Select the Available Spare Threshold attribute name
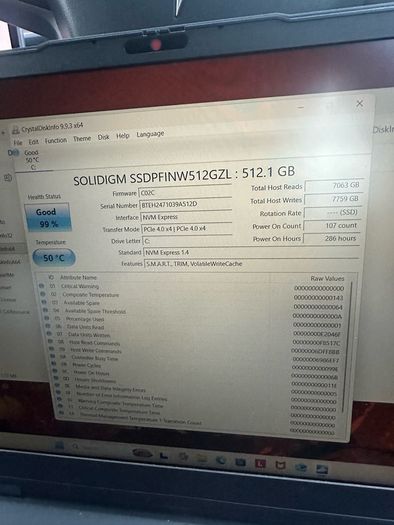 pyautogui.click(x=95, y=311)
